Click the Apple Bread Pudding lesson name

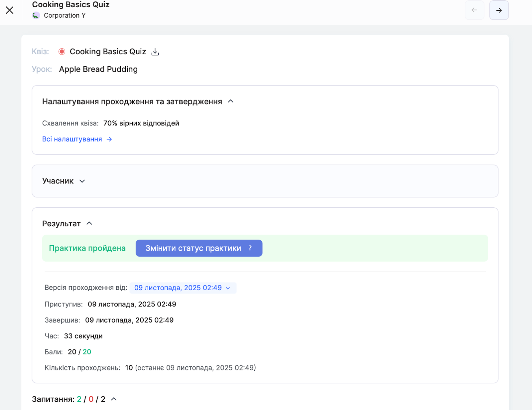(x=98, y=69)
